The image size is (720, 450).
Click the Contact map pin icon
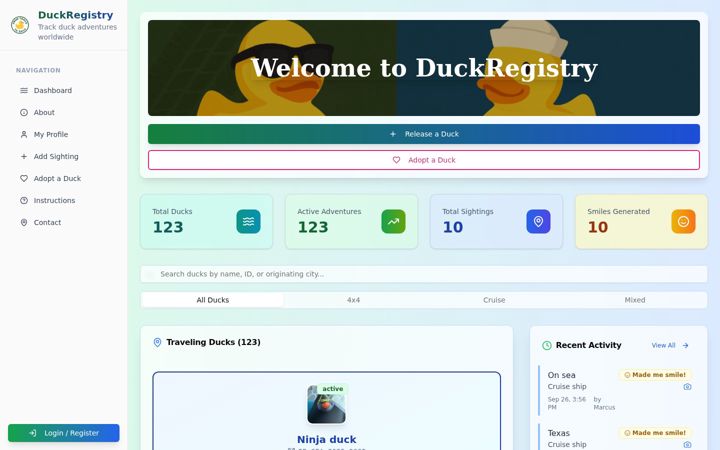24,223
